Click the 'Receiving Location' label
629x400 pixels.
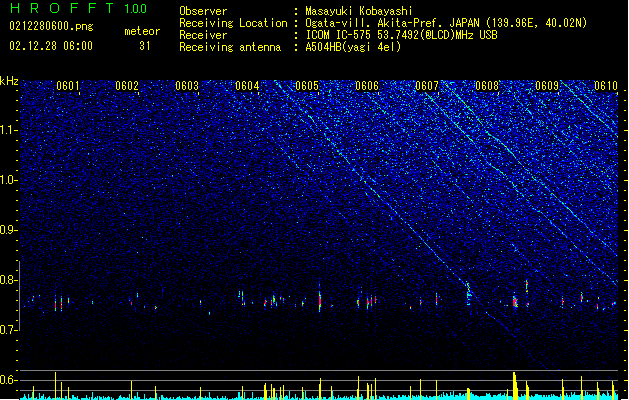pyautogui.click(x=233, y=23)
